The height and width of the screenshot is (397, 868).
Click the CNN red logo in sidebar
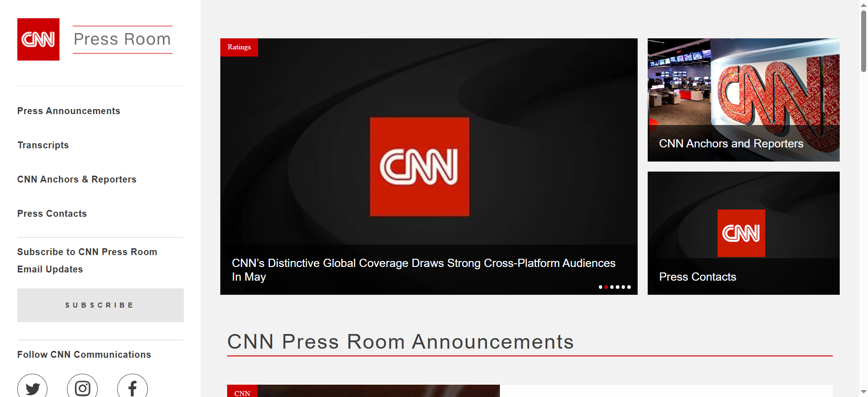(x=38, y=39)
